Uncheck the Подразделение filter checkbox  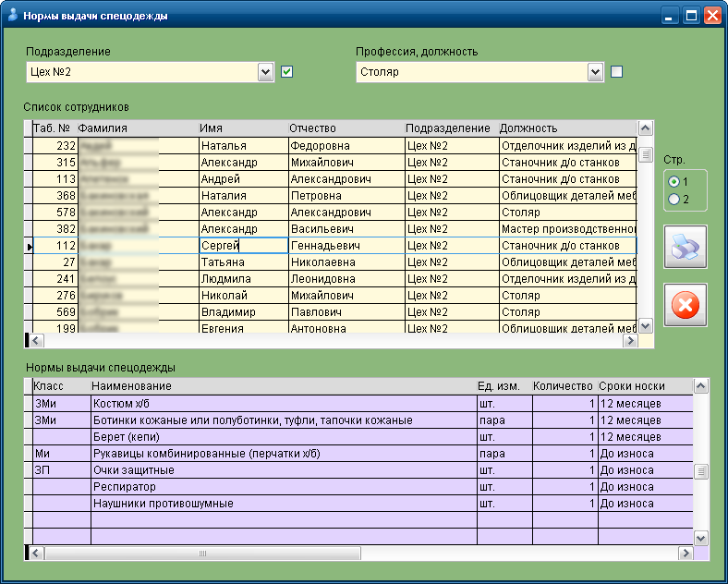coord(287,72)
